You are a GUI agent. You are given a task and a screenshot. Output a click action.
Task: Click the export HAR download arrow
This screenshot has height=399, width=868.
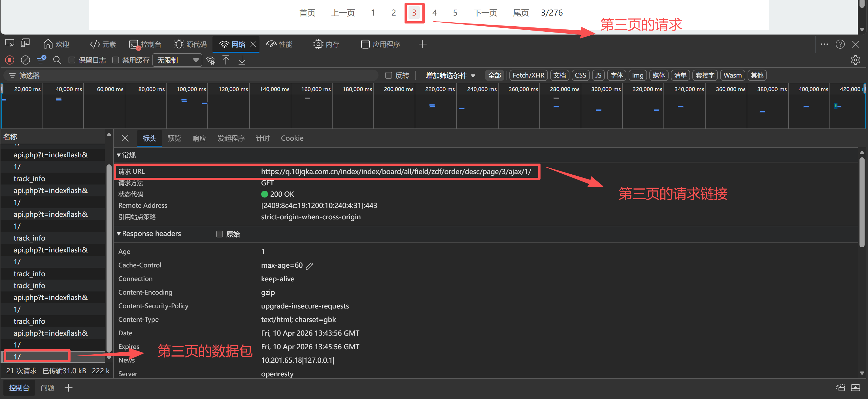coord(242,60)
